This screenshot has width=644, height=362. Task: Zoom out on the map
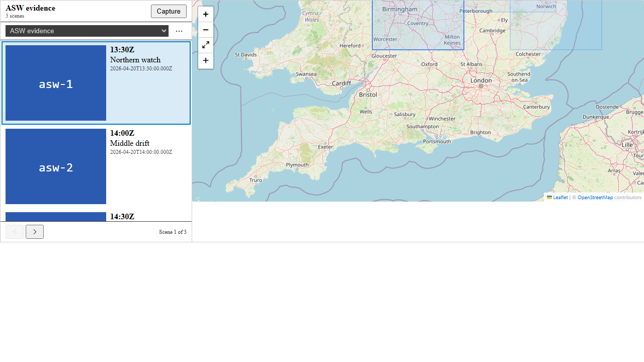click(206, 30)
